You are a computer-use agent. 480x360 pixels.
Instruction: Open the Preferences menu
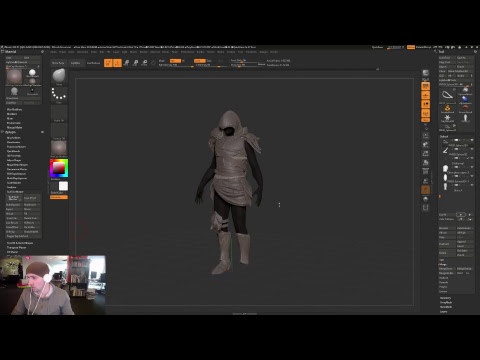pos(187,52)
